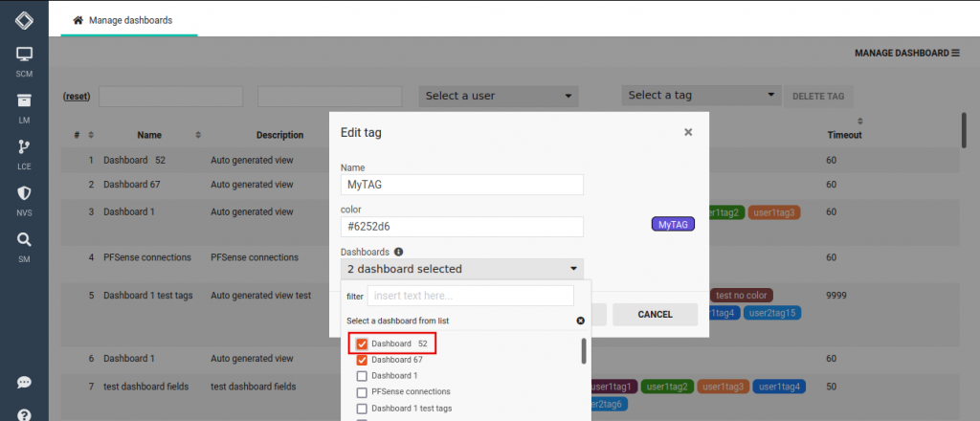The width and height of the screenshot is (980, 421).
Task: Click Dashboard 52 name in table row 1
Action: click(x=134, y=161)
